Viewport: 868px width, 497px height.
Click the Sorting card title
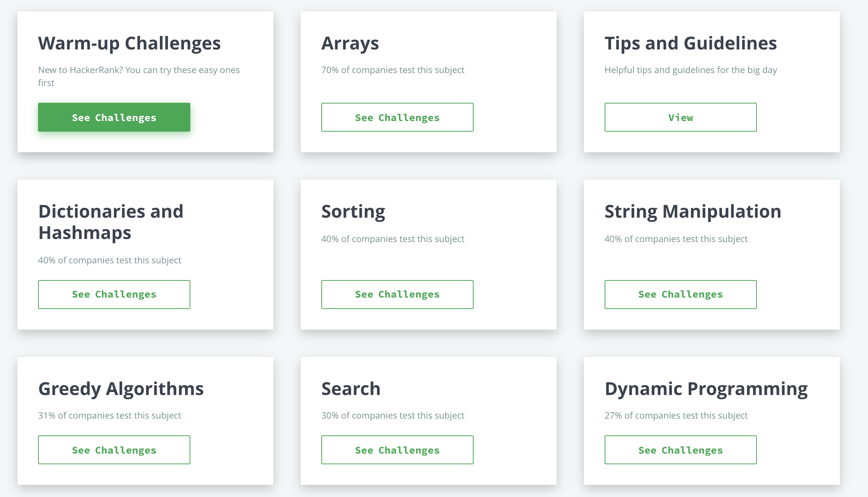tap(353, 212)
